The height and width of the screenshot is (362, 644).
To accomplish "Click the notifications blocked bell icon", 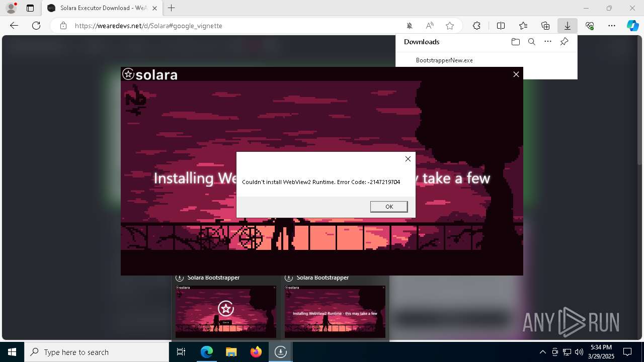I will point(410,26).
